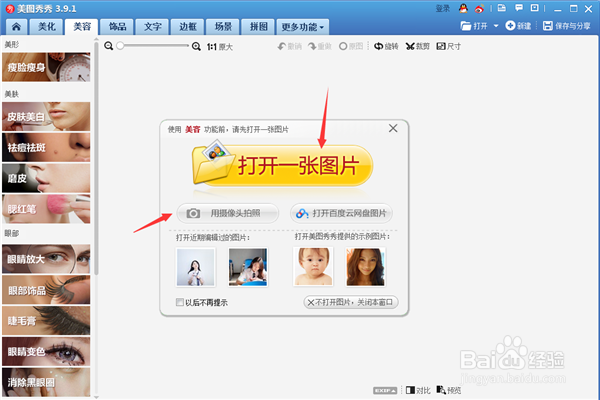The width and height of the screenshot is (600, 400).
Task: Open the 眼睛变色 tool
Action: (46, 351)
